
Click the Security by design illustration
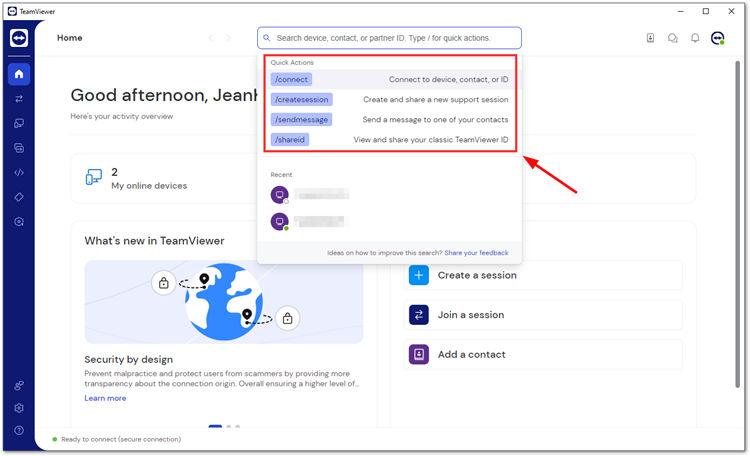[x=223, y=302]
